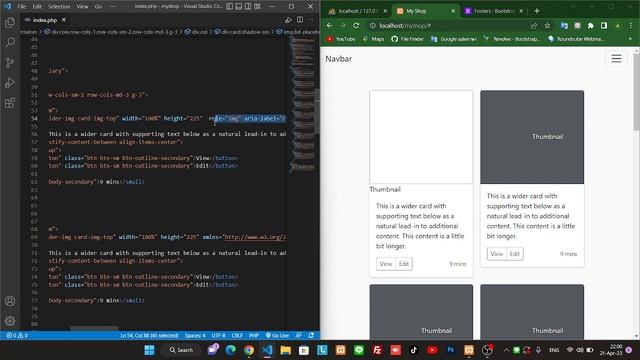Open Source Control view in VS Code
This screenshot has height=360, width=640.
click(x=10, y=62)
